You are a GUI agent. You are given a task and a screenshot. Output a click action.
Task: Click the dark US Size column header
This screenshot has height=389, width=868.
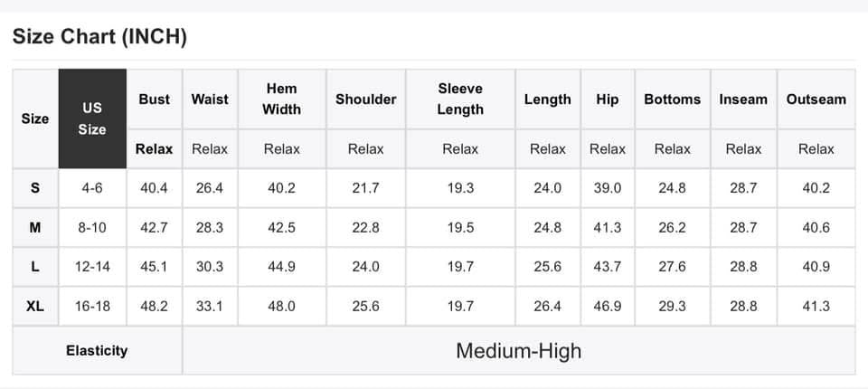(92, 119)
